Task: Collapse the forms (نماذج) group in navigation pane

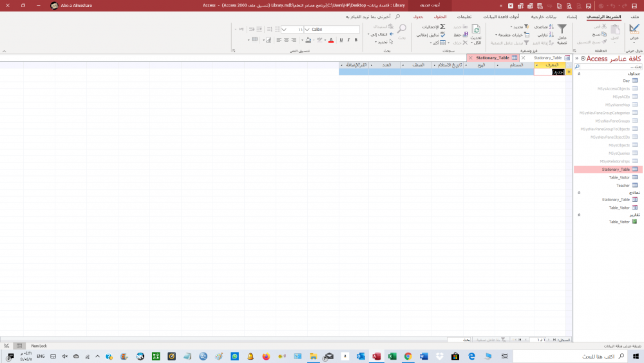Action: 578,192
